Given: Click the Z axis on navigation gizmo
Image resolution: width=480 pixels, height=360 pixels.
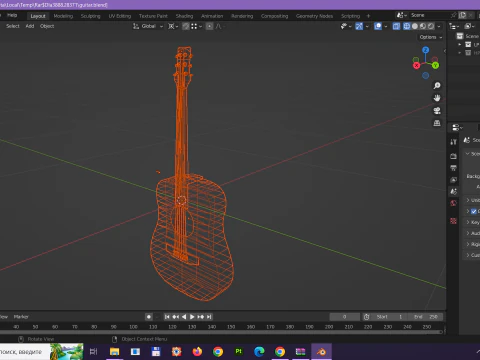Looking at the screenshot, I should click(426, 50).
